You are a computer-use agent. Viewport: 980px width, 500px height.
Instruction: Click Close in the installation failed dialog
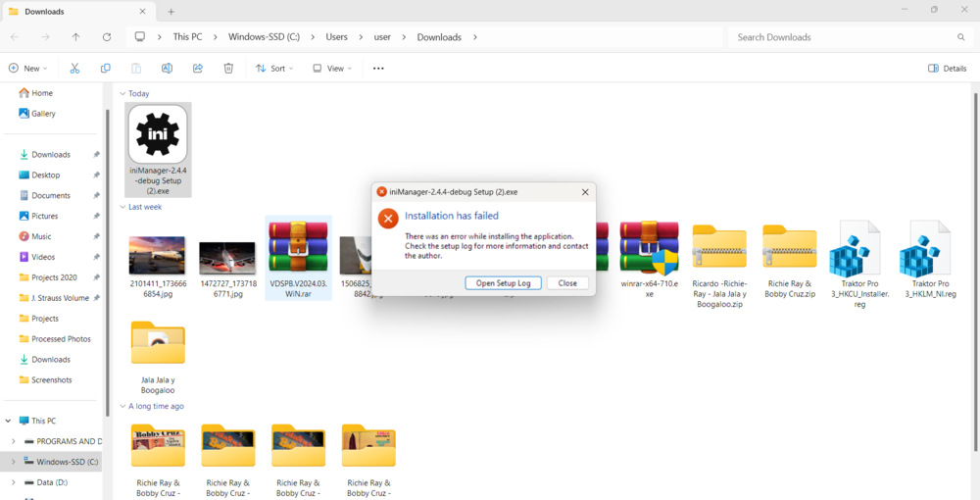click(567, 283)
